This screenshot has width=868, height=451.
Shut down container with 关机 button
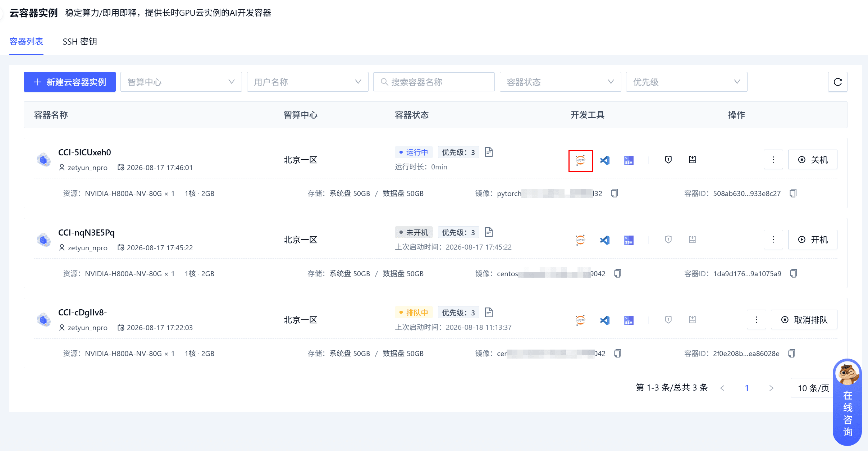tap(813, 160)
